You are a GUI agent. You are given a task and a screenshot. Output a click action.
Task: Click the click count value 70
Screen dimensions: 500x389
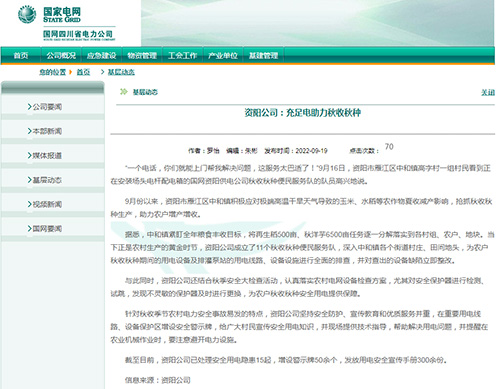coord(389,147)
